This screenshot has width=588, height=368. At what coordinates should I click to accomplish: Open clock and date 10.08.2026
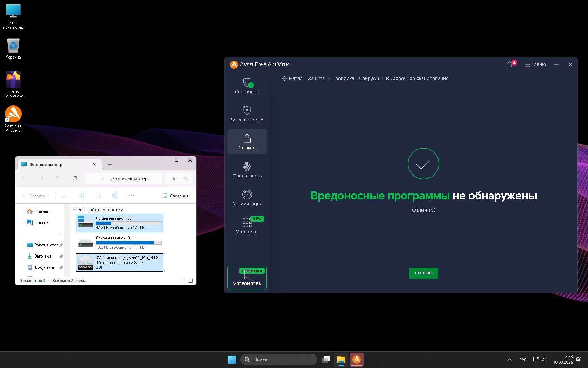[x=563, y=360]
